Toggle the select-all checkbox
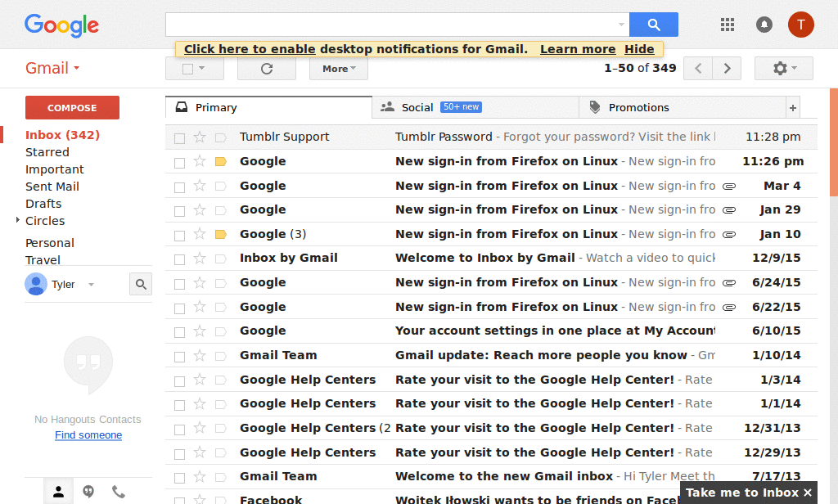Screen dimensions: 838x504 (187, 69)
